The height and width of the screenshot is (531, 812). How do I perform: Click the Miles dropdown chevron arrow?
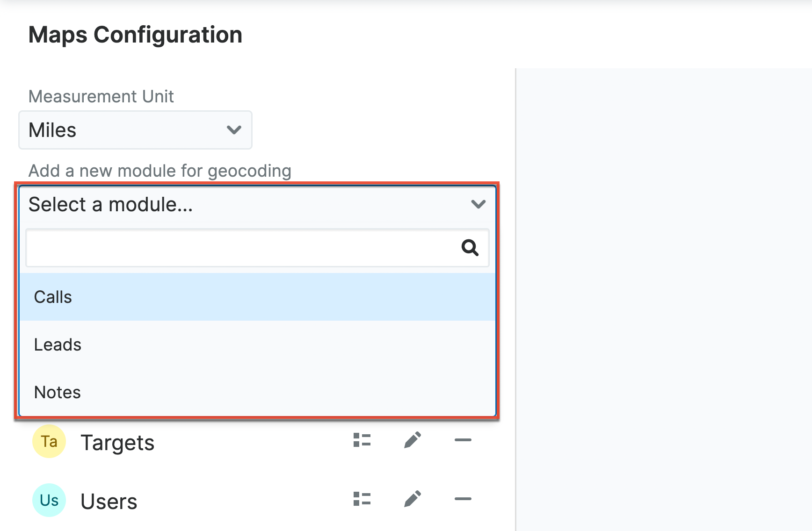[234, 130]
